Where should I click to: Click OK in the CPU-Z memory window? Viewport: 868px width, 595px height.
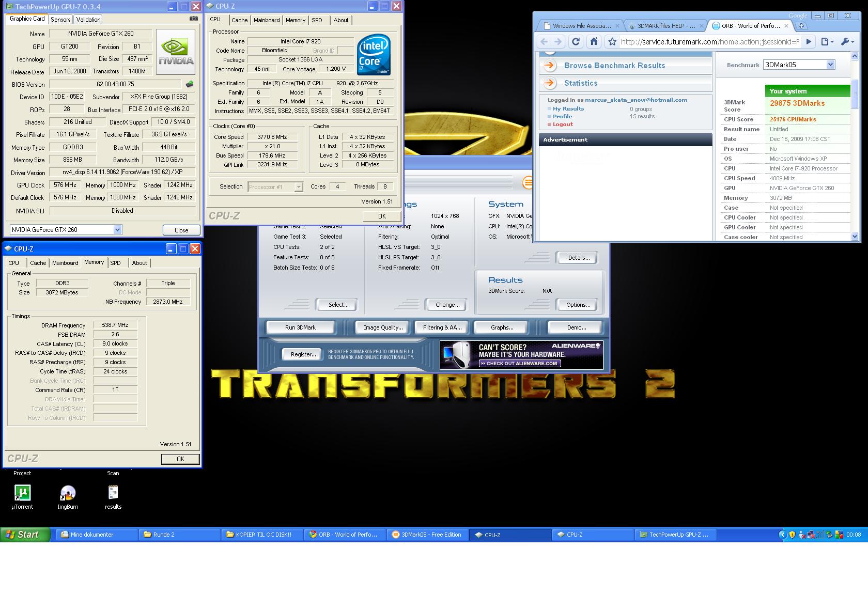[180, 459]
